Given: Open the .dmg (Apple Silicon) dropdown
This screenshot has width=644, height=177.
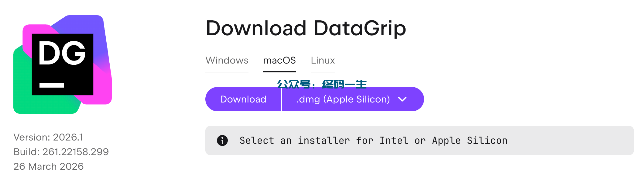Looking at the screenshot, I should pos(343,99).
